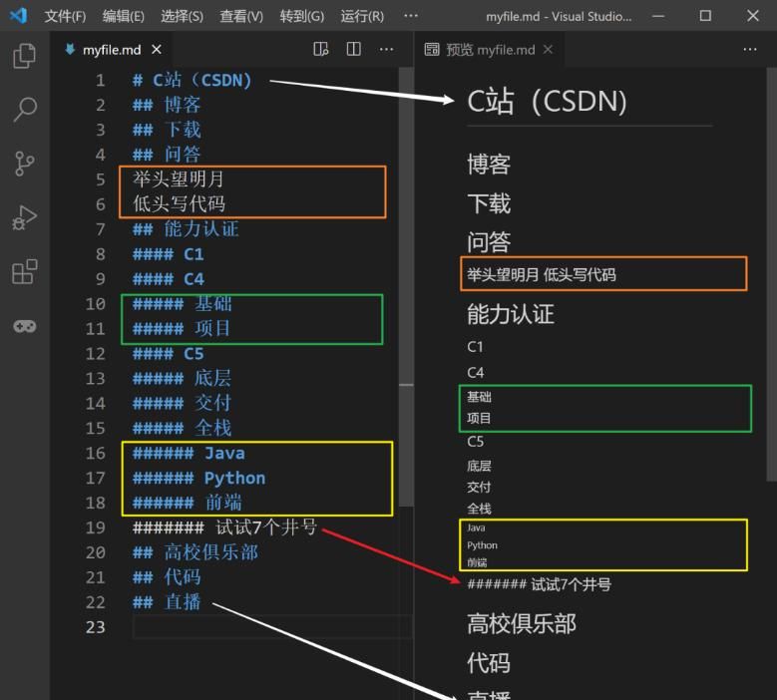Click line 16 '###### Java' in editor
This screenshot has width=777, height=700.
(x=189, y=454)
